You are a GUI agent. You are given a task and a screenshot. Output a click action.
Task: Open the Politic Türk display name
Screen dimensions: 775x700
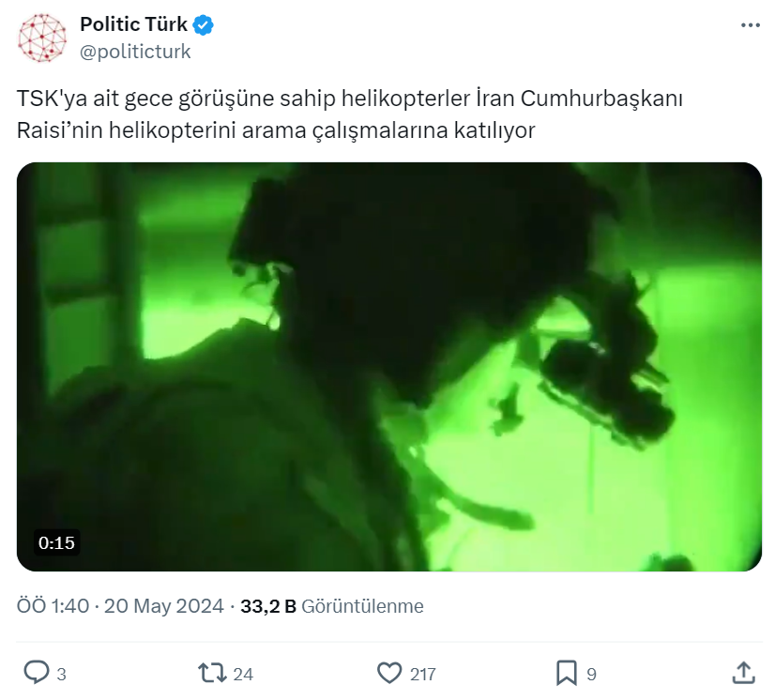coord(133,24)
